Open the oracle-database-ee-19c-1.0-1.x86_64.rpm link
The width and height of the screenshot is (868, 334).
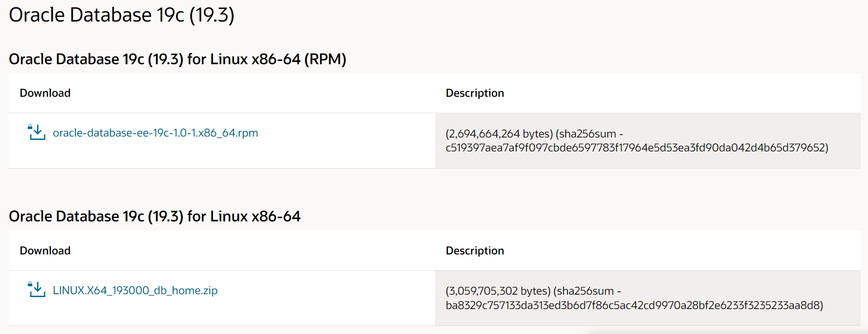tap(155, 133)
